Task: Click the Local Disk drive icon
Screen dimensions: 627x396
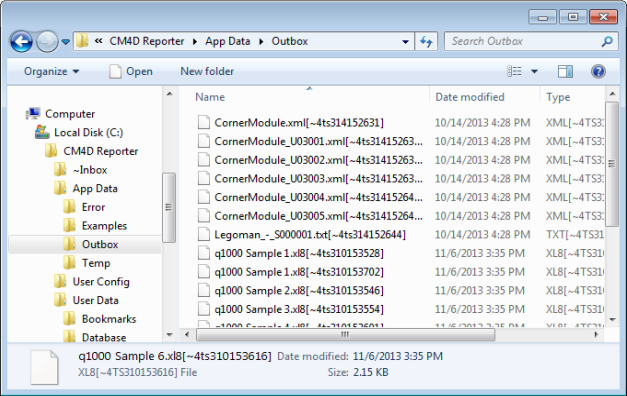Action: pyautogui.click(x=42, y=132)
